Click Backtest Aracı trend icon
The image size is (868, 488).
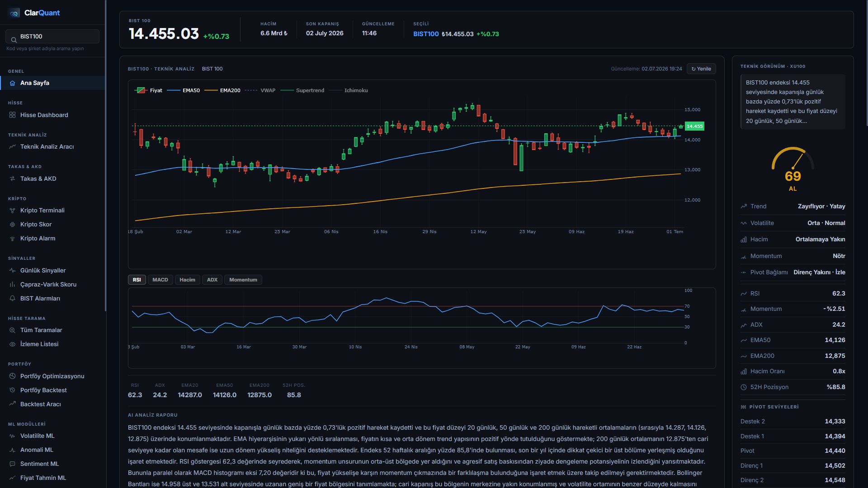tap(12, 404)
